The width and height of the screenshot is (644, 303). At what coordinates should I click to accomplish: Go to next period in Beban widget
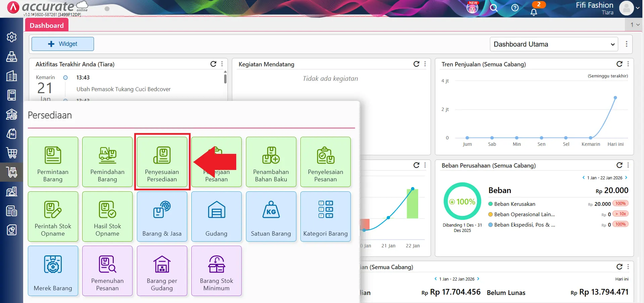pos(626,178)
